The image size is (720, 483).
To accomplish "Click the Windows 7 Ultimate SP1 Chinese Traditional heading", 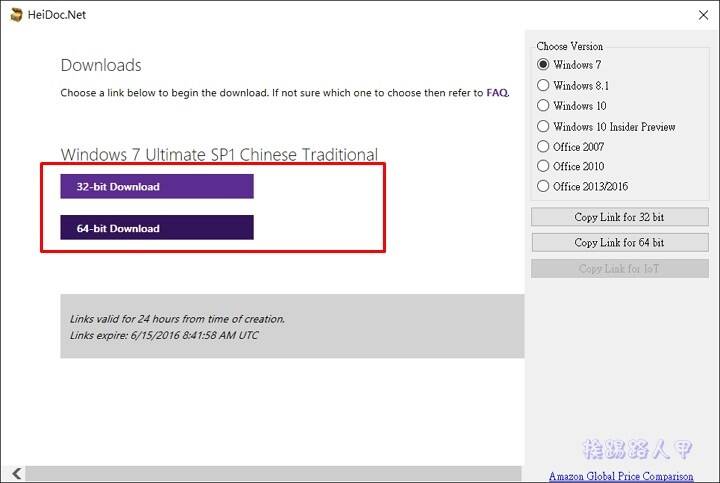I will click(x=219, y=154).
